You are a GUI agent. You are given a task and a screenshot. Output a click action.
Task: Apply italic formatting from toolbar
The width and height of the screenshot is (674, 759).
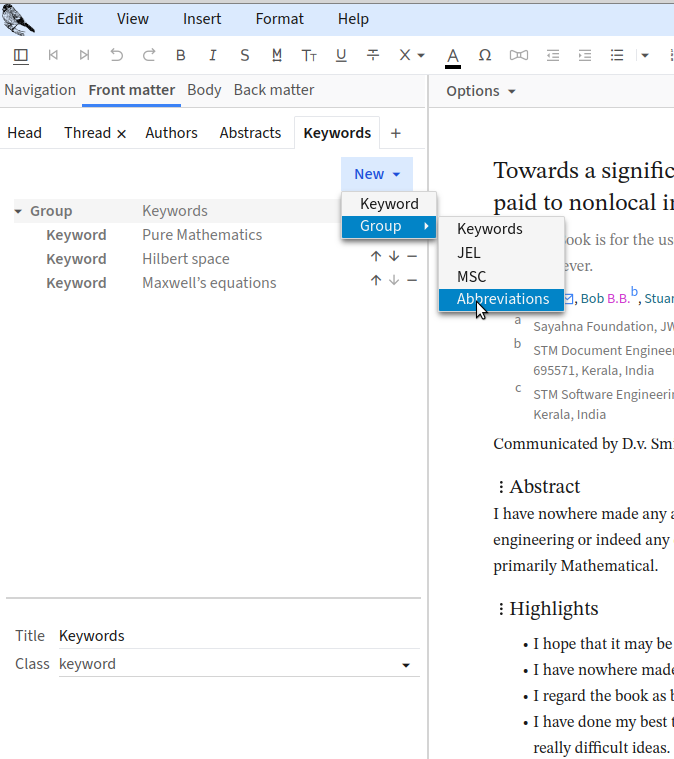[213, 55]
